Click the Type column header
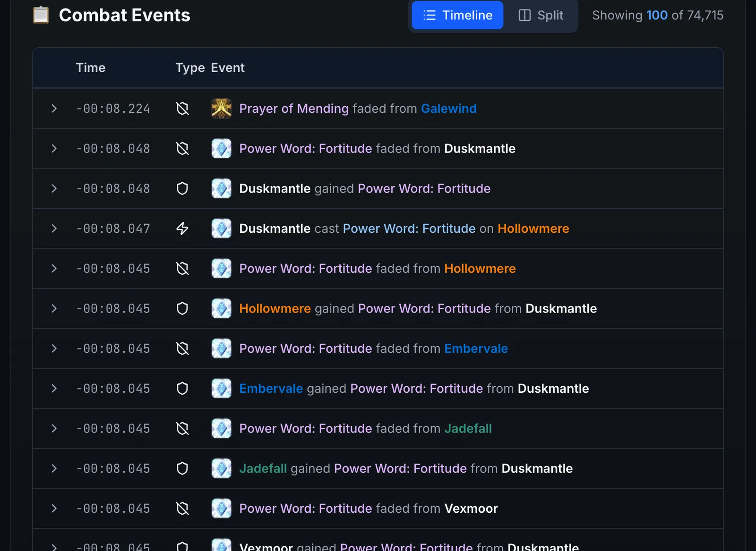This screenshot has height=551, width=756. click(x=190, y=68)
